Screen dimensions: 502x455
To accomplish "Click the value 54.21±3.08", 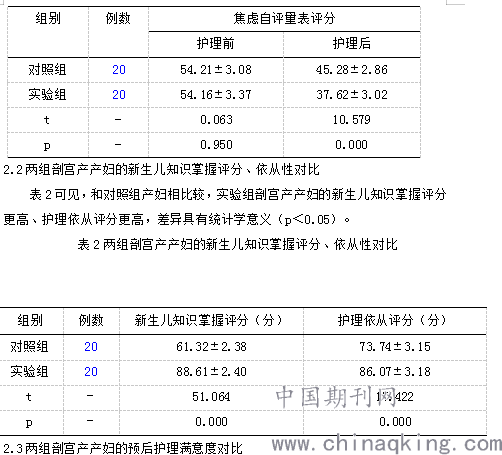I will 216,70.
